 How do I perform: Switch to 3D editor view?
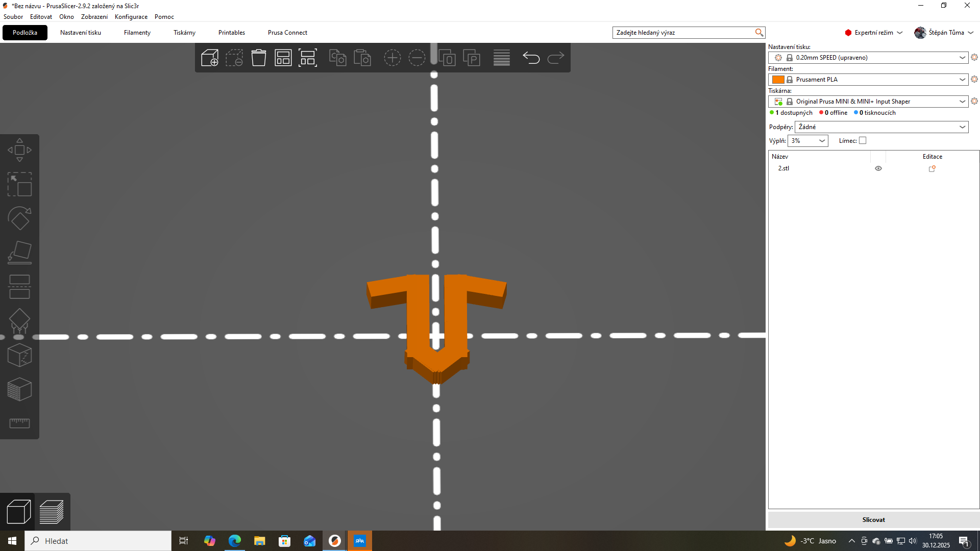click(x=18, y=512)
